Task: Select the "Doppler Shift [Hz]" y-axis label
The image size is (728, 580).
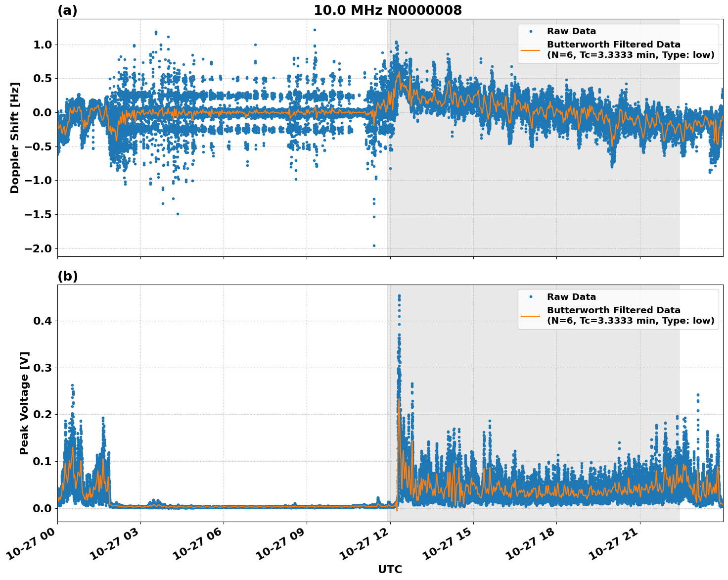Action: tap(15, 138)
